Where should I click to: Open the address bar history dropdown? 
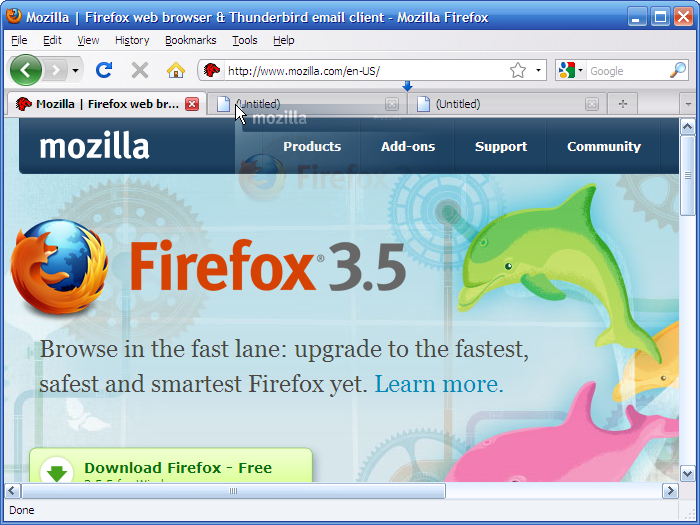[538, 71]
